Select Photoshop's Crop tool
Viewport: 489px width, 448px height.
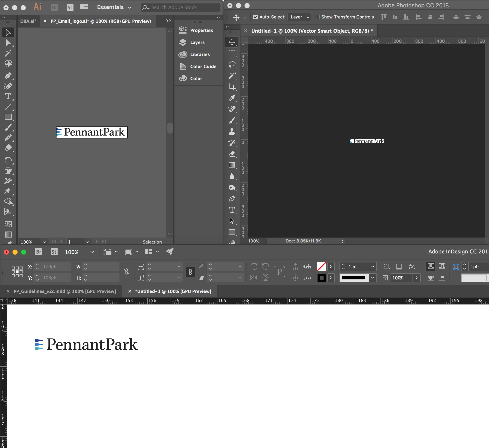(x=232, y=87)
